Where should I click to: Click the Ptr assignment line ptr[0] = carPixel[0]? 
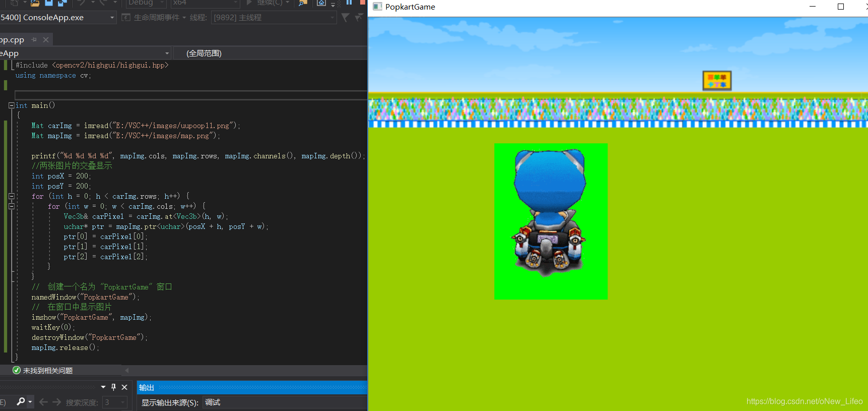click(105, 237)
